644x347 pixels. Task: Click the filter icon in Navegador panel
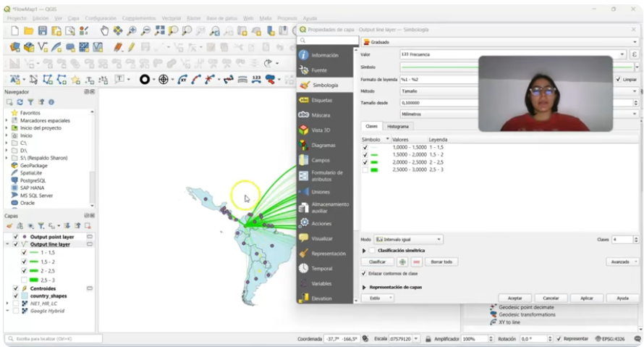click(30, 102)
